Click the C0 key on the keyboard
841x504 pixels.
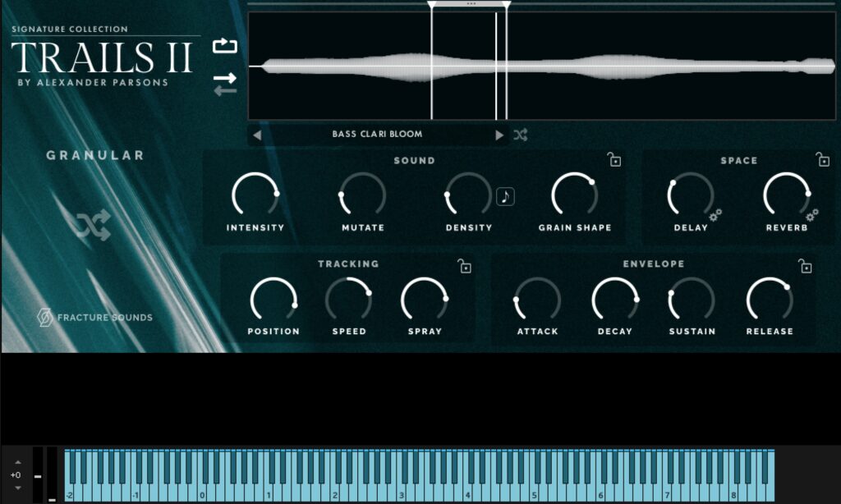(202, 493)
